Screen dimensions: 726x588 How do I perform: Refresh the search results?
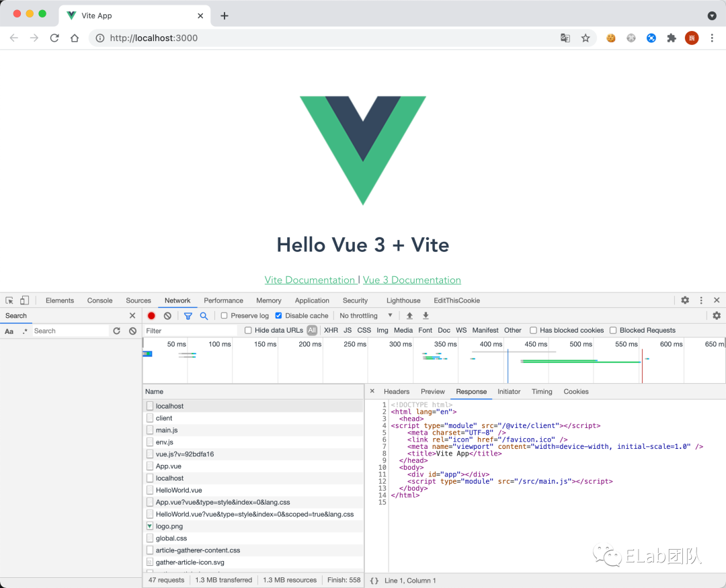coord(117,331)
